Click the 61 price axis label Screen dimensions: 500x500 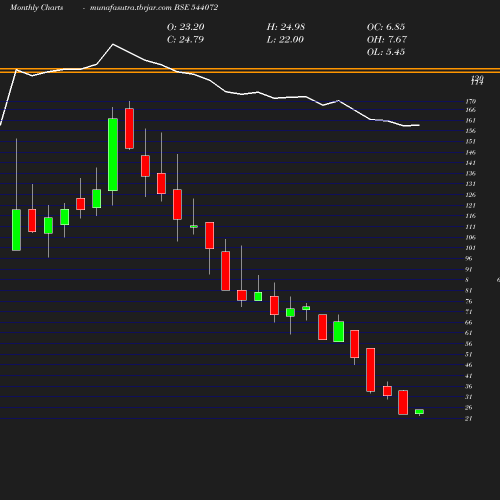(469, 333)
